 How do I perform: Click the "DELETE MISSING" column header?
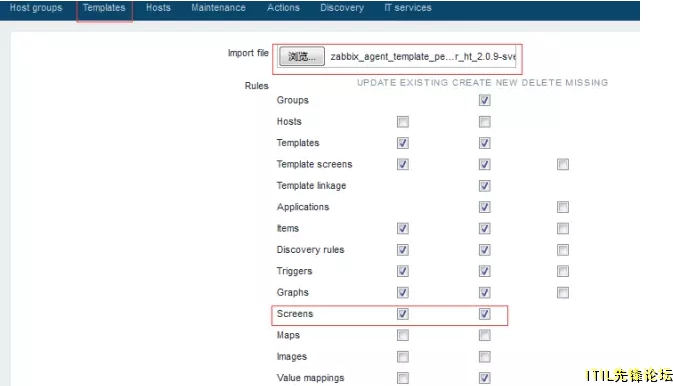click(x=564, y=82)
